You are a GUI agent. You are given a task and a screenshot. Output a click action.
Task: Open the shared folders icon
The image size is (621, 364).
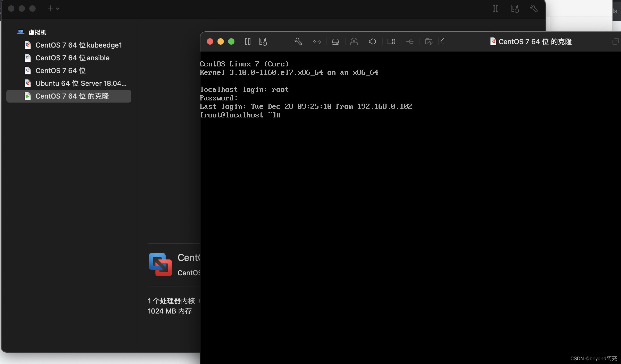point(429,42)
